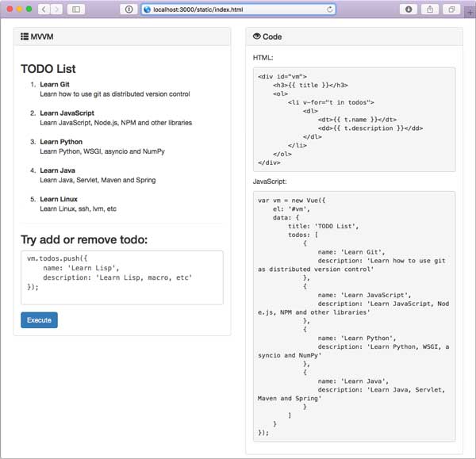Click the '<h3>{{ title }}</h3>' code line
The image size is (476, 459).
click(310, 86)
